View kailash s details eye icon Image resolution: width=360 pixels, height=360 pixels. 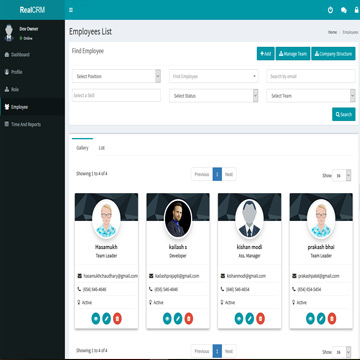167,319
